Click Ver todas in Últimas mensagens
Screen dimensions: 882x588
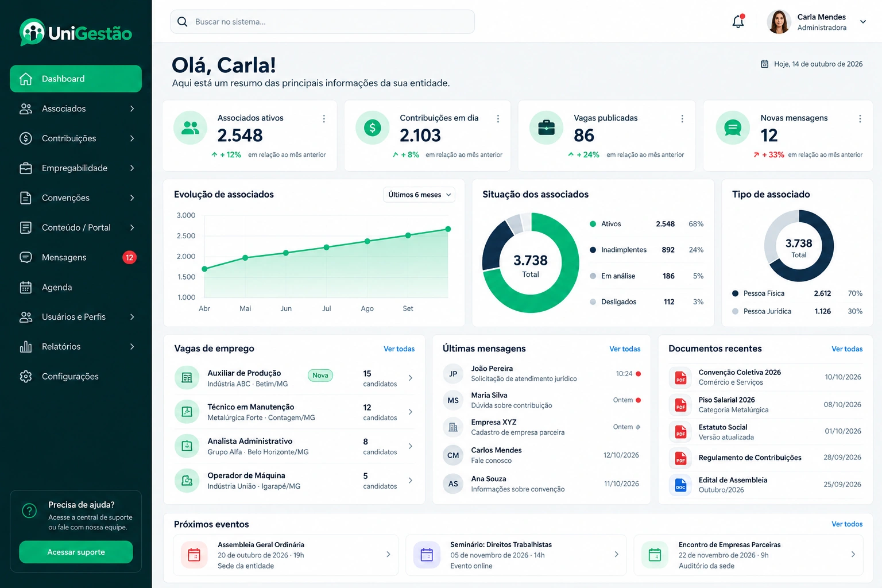(625, 349)
